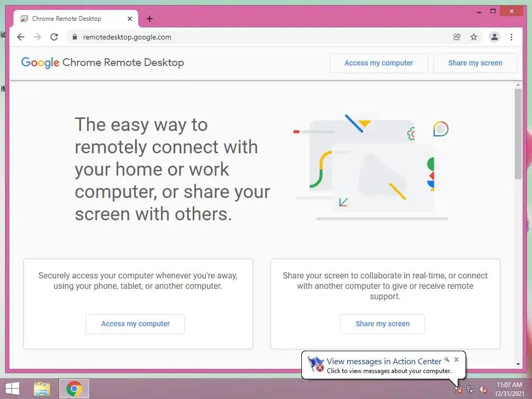Maximize the Chrome window
This screenshot has height=399, width=532.
point(493,11)
